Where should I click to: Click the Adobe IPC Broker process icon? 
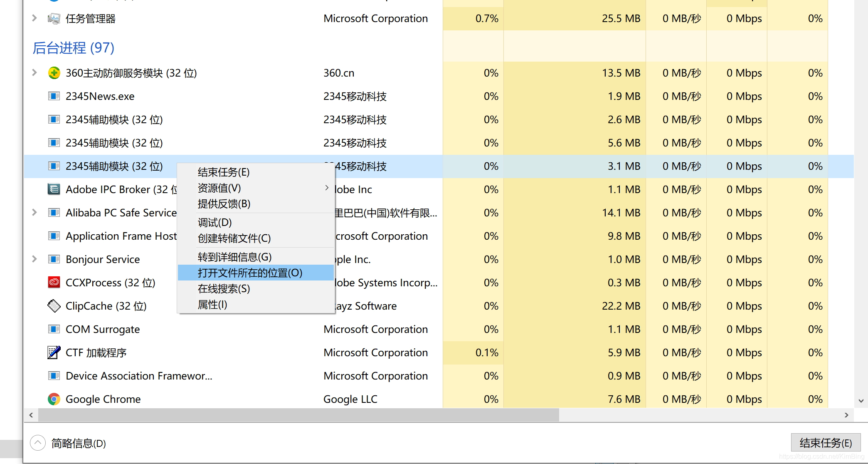(x=53, y=189)
